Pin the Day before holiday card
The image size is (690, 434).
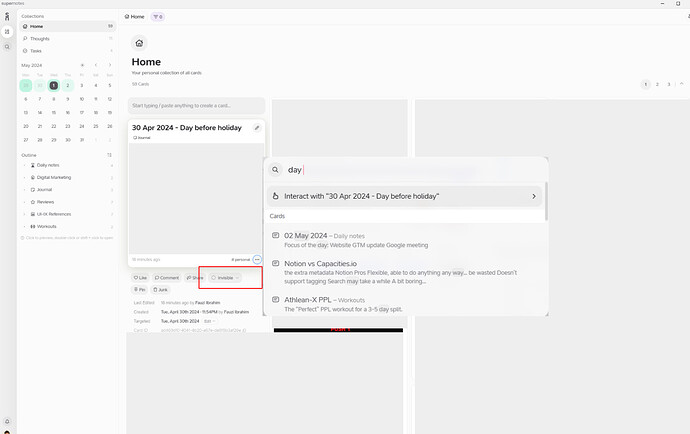pyautogui.click(x=140, y=289)
